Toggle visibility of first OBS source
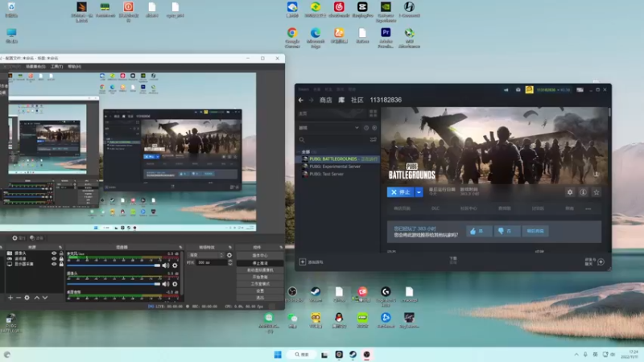Viewport: 644px width, 362px height. pyautogui.click(x=54, y=253)
